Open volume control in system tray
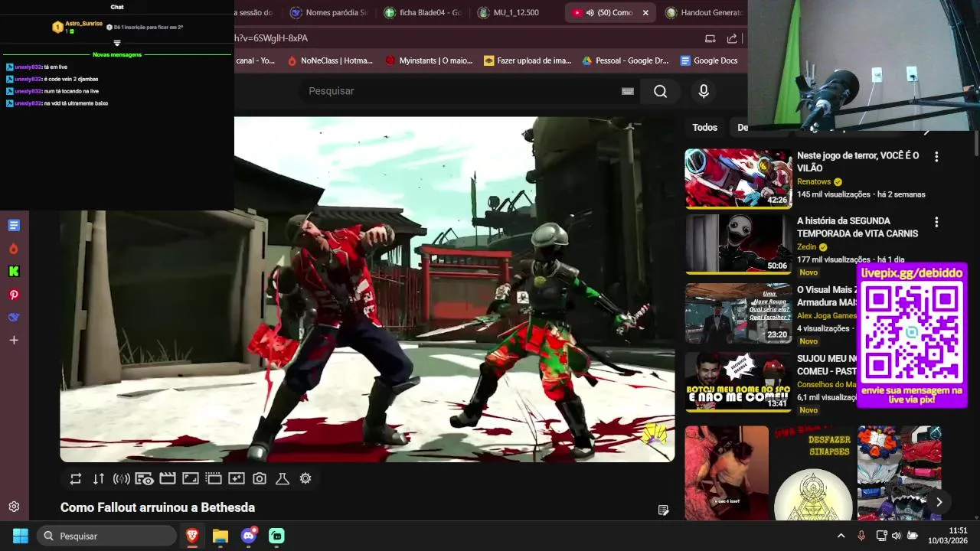Viewport: 980px width, 551px height. point(897,536)
